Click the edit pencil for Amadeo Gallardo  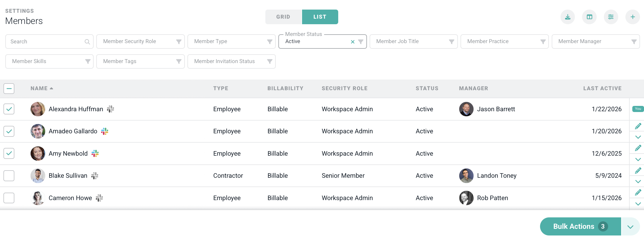tap(638, 126)
